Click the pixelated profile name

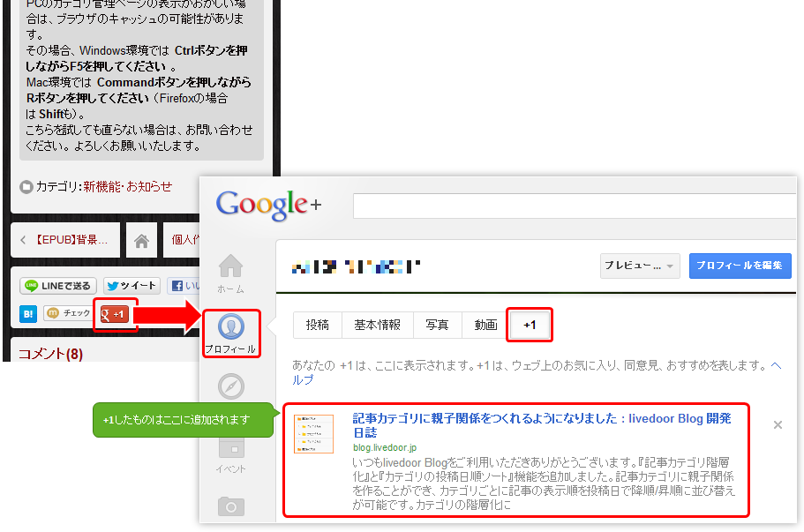356,266
